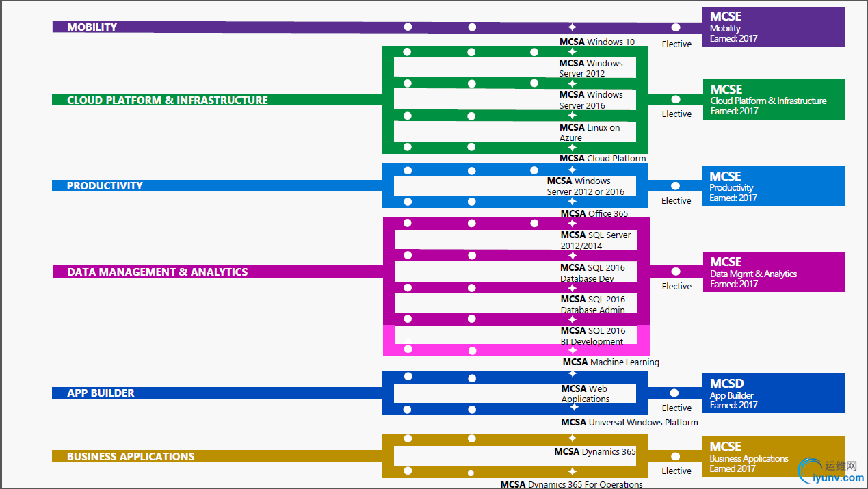
Task: Click the "MCSA Dynamics 365" label
Action: click(x=595, y=452)
